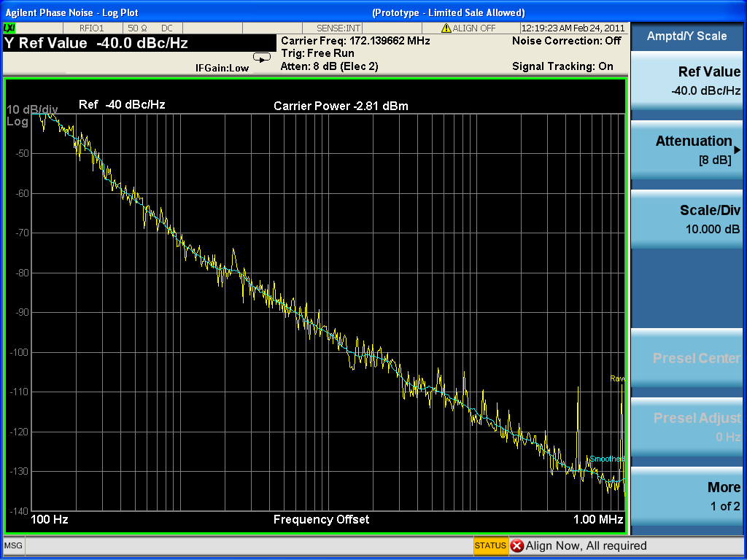Screen dimensions: 747x560
Task: Toggle the Noise Correction Off setting
Action: tap(566, 41)
